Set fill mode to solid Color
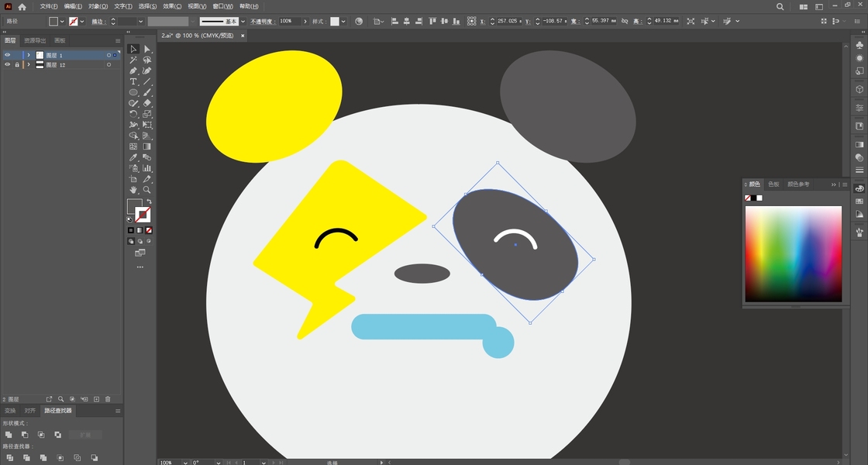Screen dimensions: 868x465 (x=131, y=230)
